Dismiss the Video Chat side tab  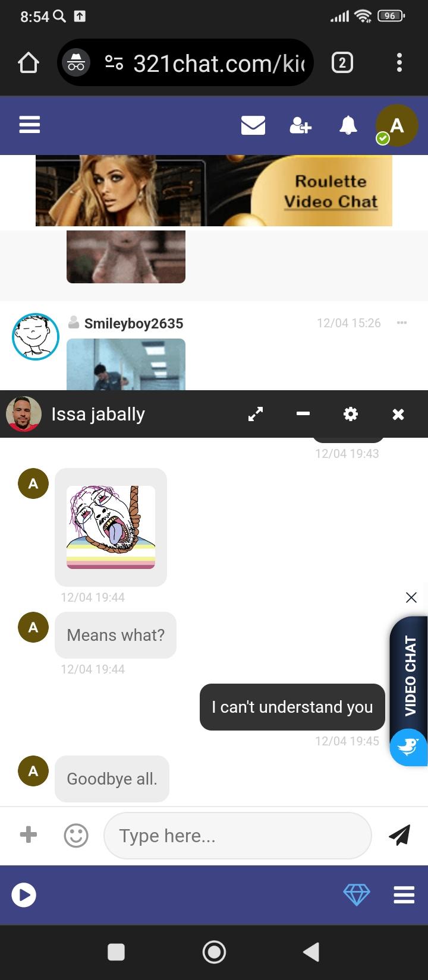[x=411, y=598]
